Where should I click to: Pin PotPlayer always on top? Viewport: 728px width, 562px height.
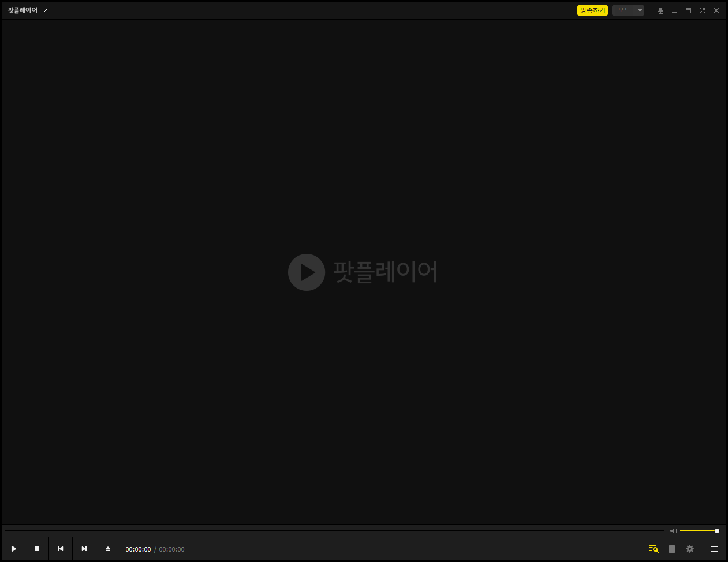point(660,10)
